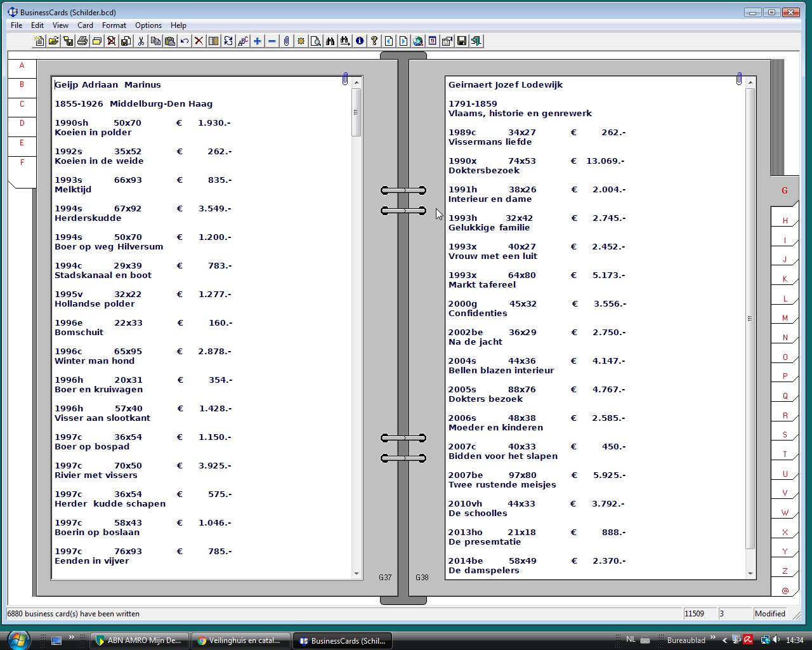Switch to the H index tab

(x=785, y=221)
